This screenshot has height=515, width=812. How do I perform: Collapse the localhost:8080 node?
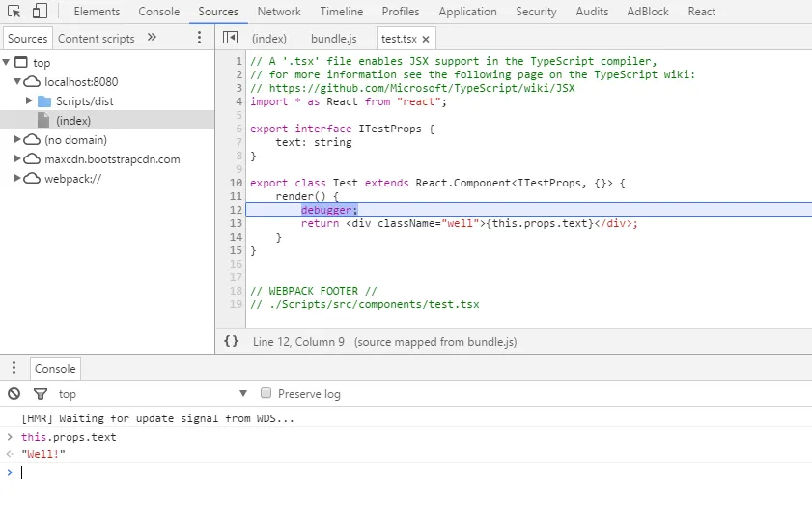pyautogui.click(x=17, y=81)
